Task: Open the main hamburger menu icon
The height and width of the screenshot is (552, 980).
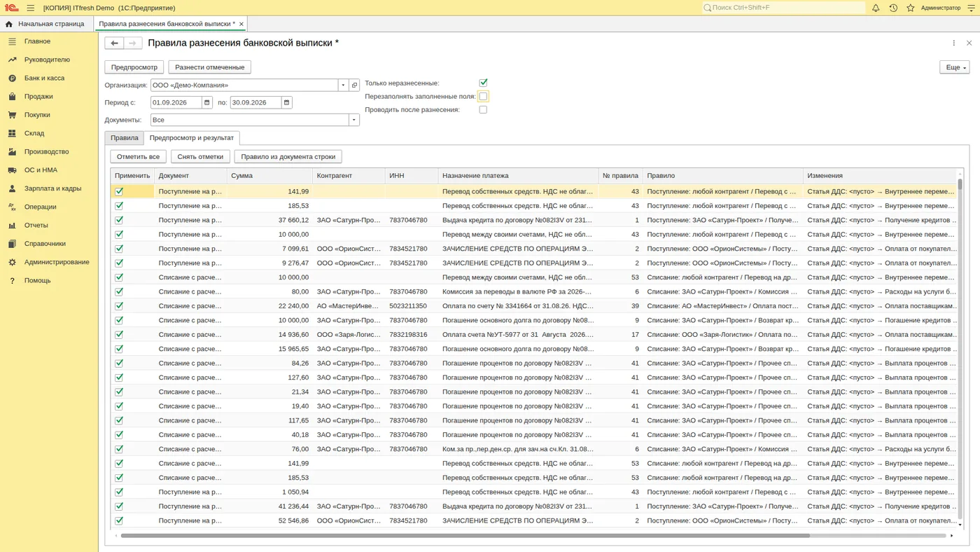Action: click(31, 8)
